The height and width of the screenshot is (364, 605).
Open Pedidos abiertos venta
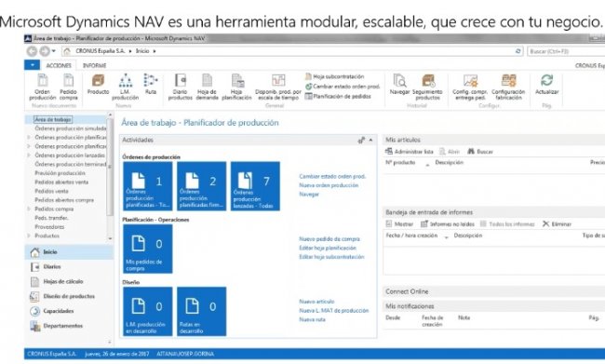(61, 182)
